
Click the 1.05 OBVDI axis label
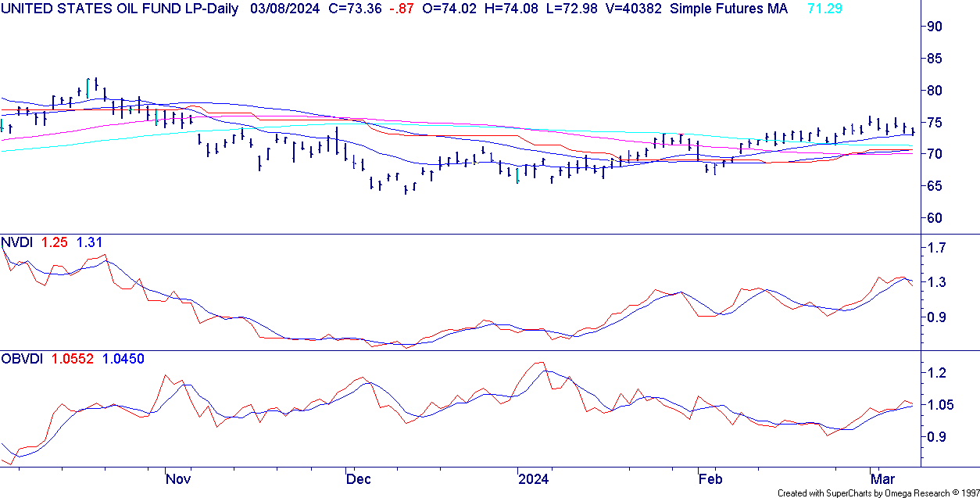pos(940,405)
